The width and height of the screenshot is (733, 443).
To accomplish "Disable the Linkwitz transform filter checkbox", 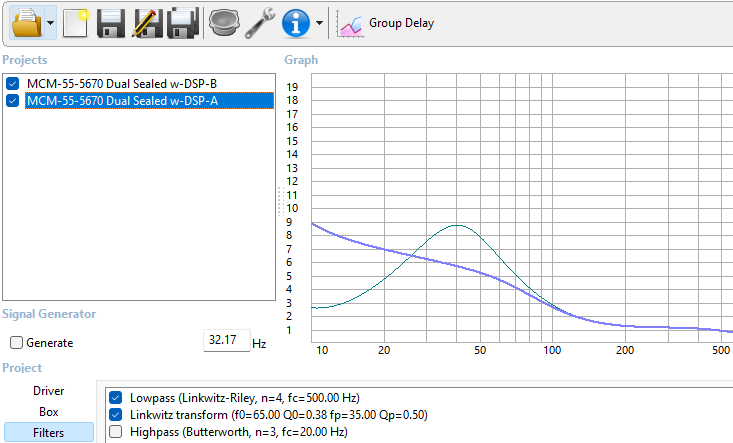I will (116, 414).
